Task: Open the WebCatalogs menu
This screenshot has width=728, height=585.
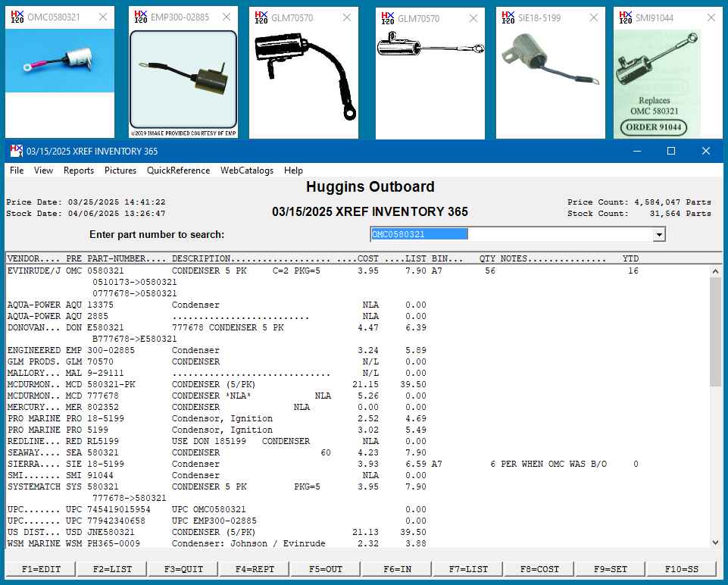Action: (246, 170)
